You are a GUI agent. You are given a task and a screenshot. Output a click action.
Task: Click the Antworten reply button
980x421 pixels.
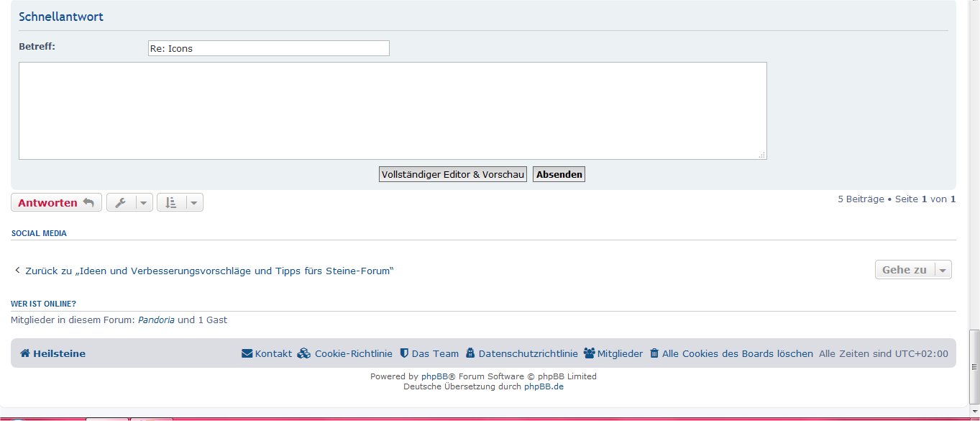(56, 203)
